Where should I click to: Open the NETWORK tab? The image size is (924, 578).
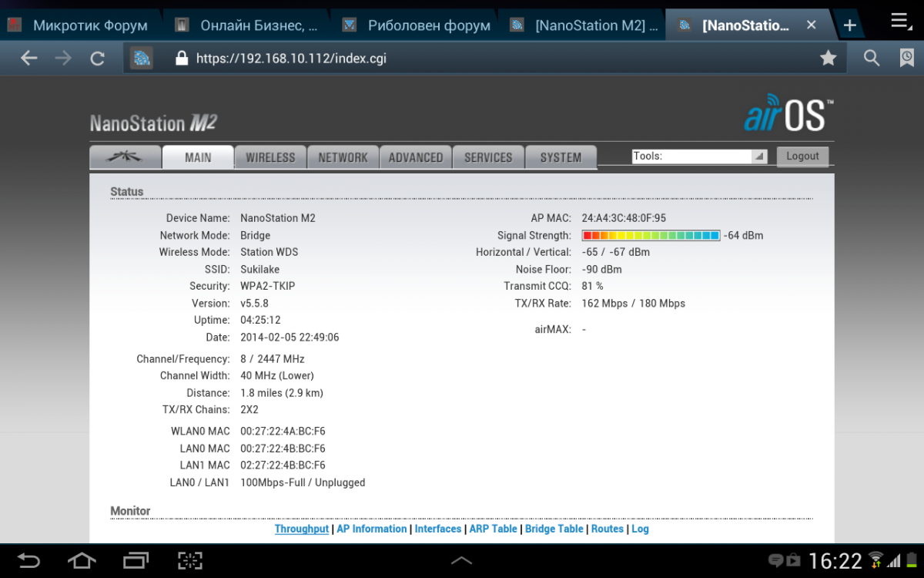click(343, 157)
